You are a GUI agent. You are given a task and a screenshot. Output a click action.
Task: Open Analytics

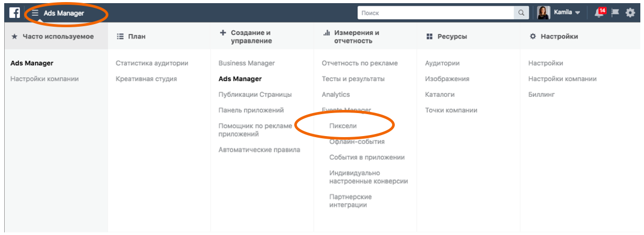pyautogui.click(x=336, y=95)
